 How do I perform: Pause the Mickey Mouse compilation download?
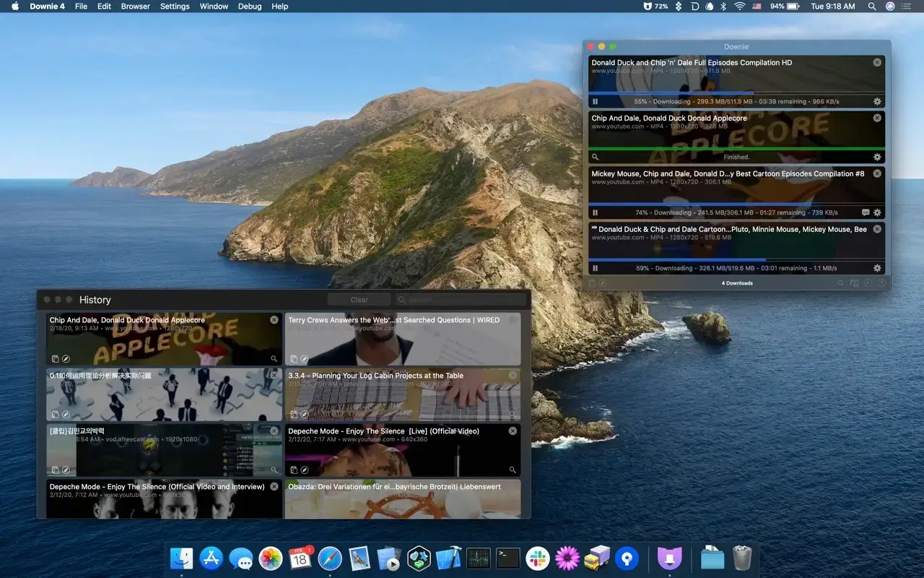click(x=595, y=212)
